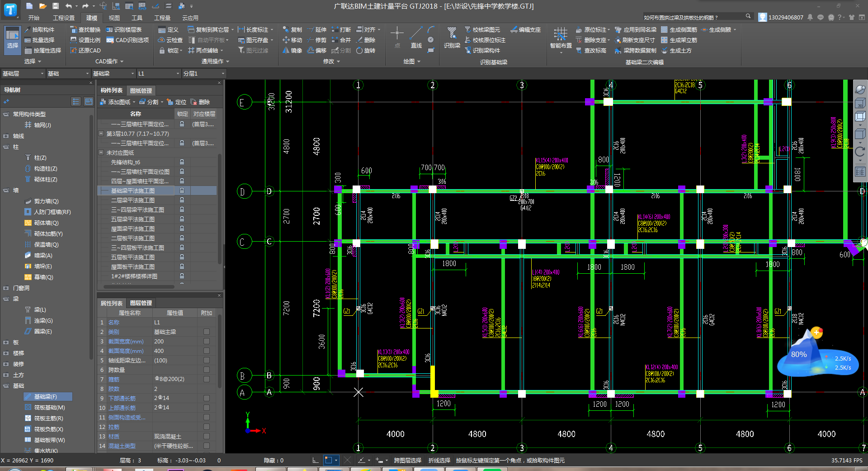The width and height of the screenshot is (868, 471).
Task: Click 编辑支座 edit support tool
Action: [526, 29]
